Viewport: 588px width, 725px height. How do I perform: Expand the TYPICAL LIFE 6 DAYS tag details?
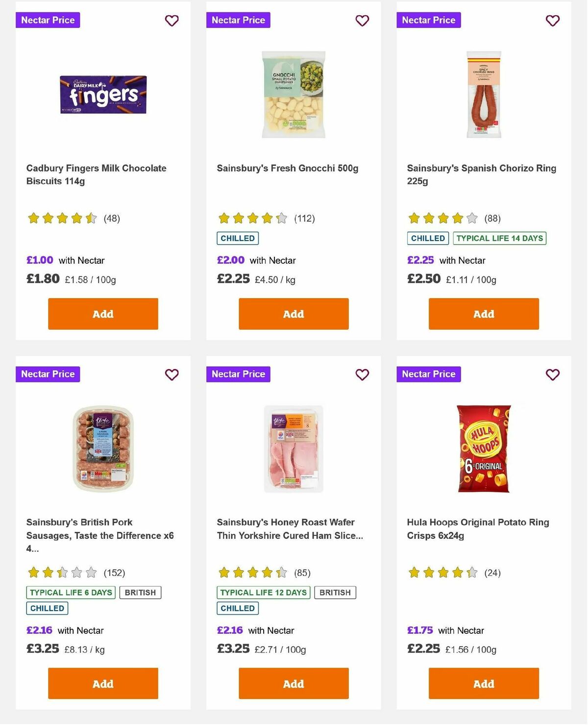coord(71,592)
